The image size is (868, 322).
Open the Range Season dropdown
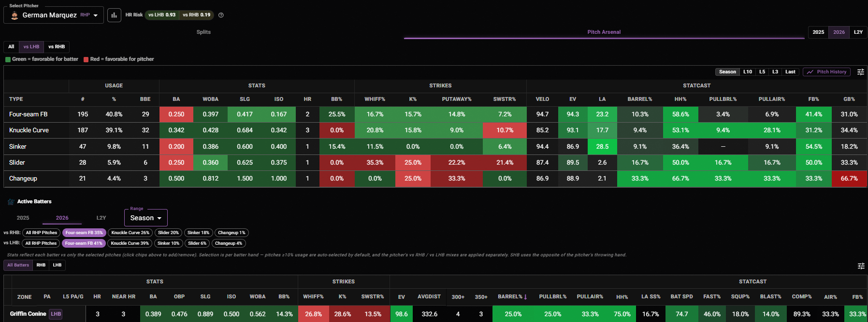146,218
